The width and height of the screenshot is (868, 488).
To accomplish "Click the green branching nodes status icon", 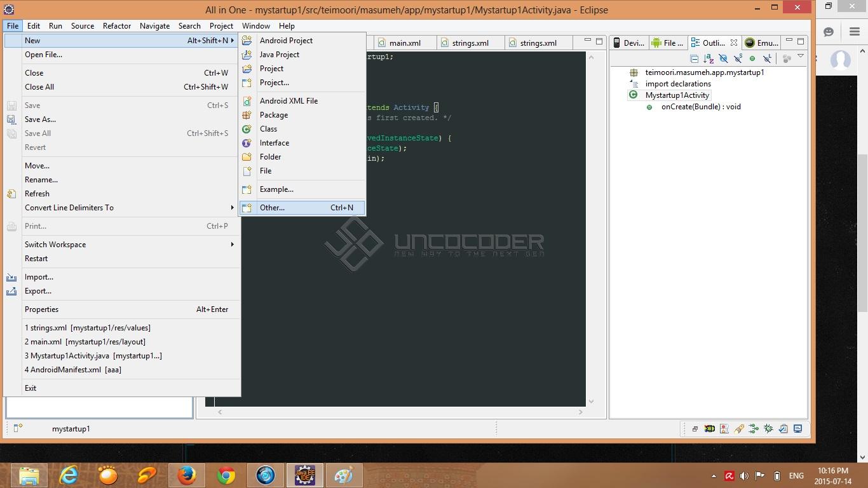I will pos(754,429).
